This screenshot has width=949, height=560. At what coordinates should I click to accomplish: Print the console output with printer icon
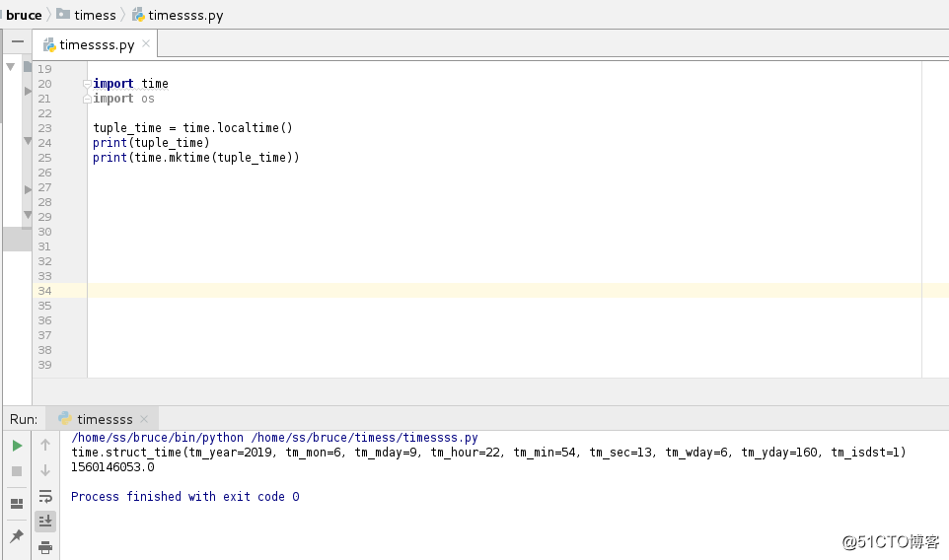(x=45, y=548)
